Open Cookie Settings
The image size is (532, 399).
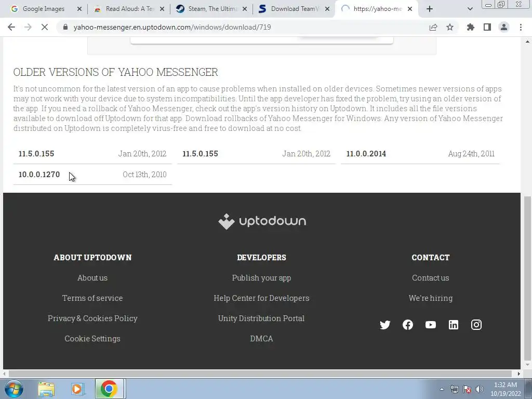tap(92, 339)
